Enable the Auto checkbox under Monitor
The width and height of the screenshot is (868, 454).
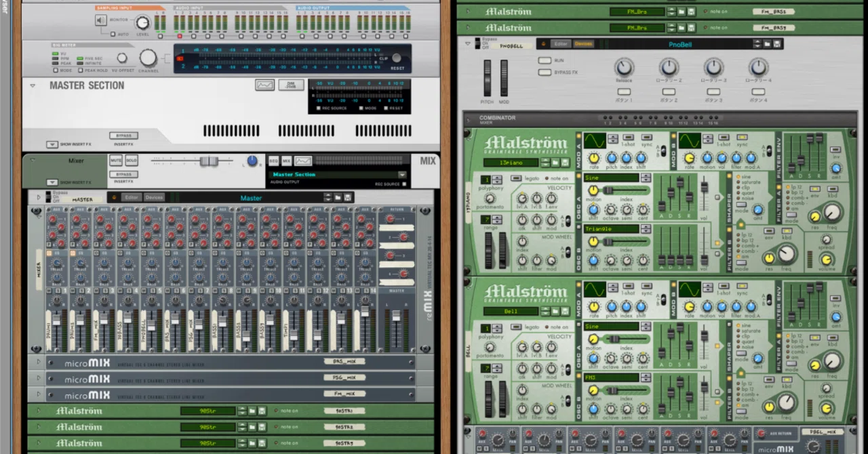[x=113, y=34]
